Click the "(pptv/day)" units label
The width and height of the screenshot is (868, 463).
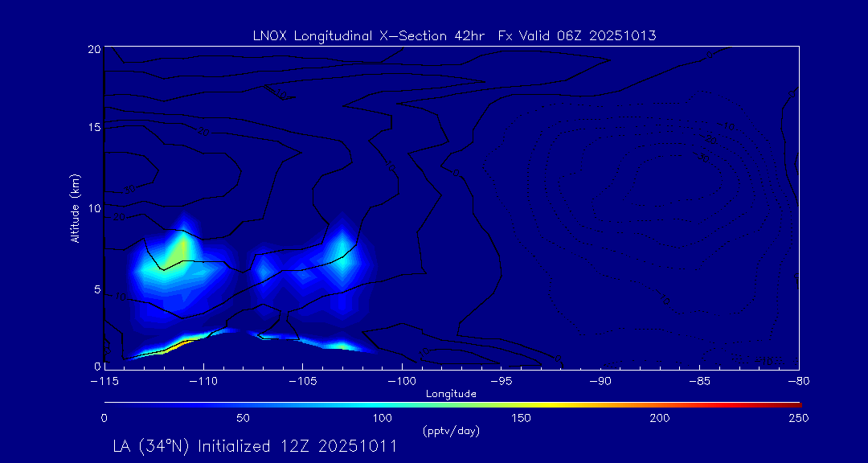pyautogui.click(x=451, y=431)
